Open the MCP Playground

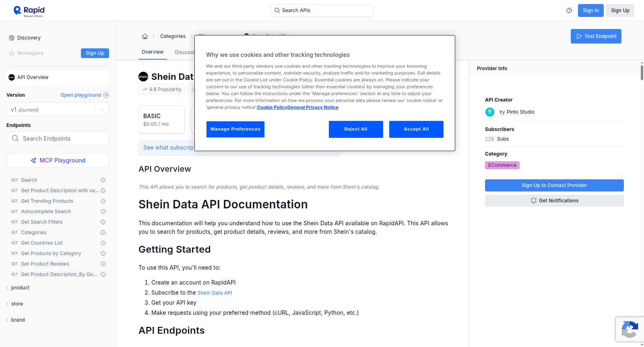click(x=58, y=160)
